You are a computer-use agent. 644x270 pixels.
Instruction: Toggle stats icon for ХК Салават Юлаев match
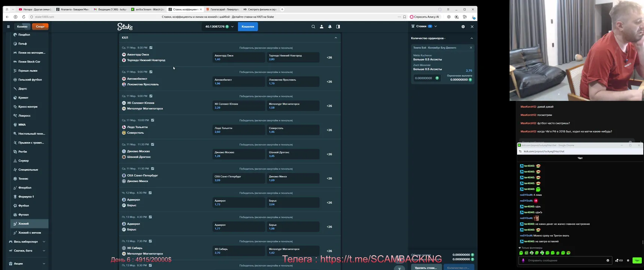pos(151,96)
